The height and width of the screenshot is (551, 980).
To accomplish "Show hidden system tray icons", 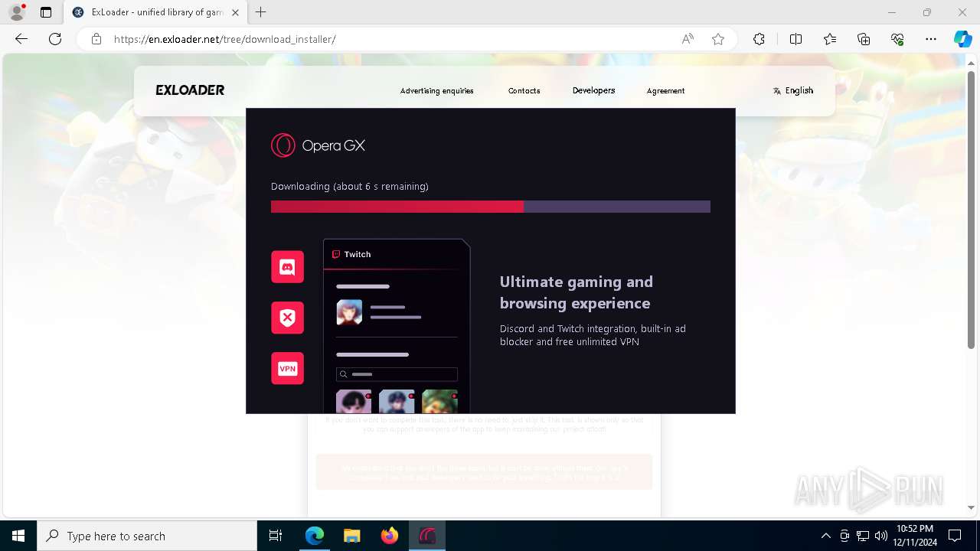I will (x=825, y=536).
